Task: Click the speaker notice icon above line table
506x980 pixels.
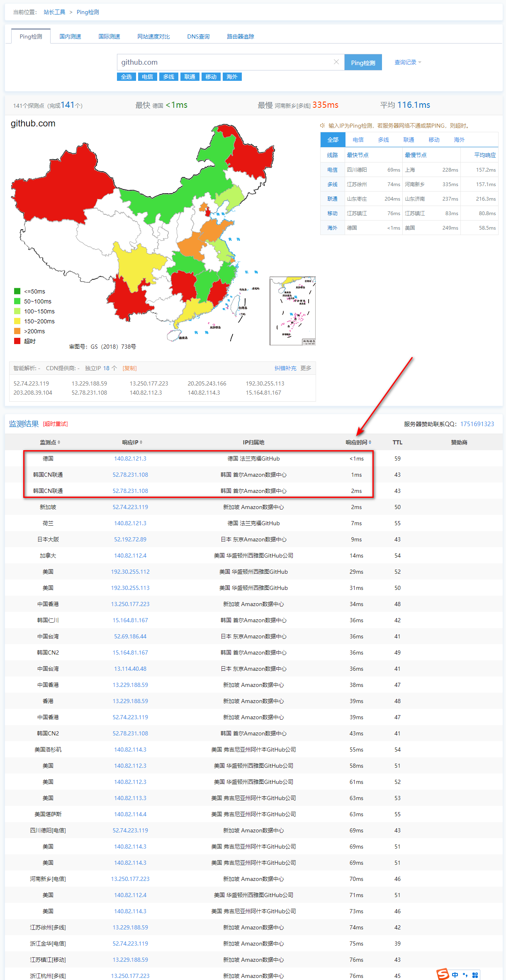Action: click(322, 126)
